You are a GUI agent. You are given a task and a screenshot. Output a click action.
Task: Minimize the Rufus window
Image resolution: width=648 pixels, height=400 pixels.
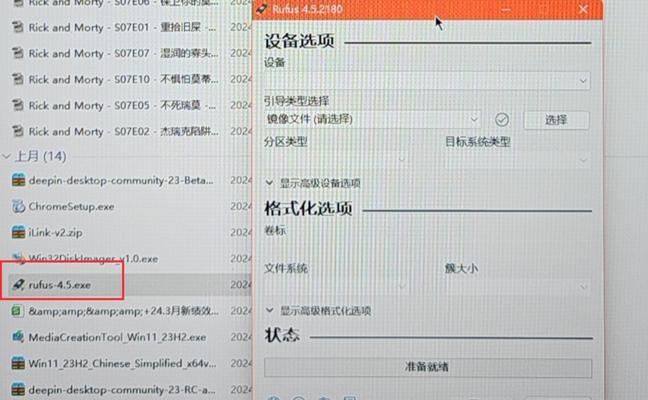click(x=506, y=10)
